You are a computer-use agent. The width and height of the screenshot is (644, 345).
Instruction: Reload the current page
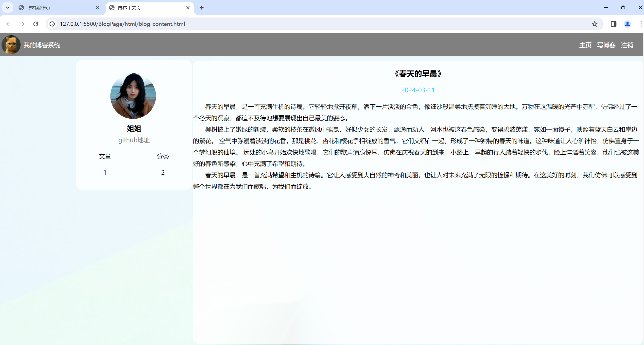tap(36, 24)
